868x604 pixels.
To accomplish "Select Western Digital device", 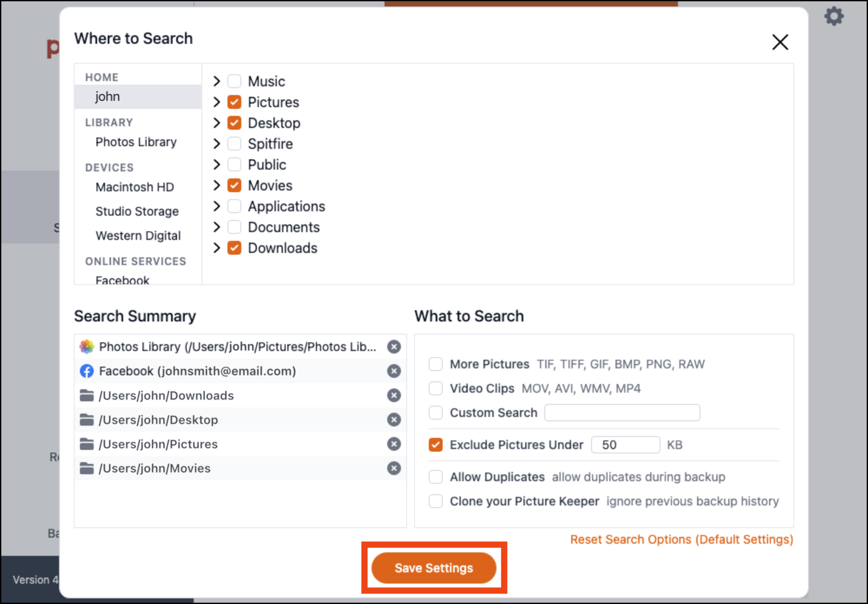I will click(x=138, y=236).
